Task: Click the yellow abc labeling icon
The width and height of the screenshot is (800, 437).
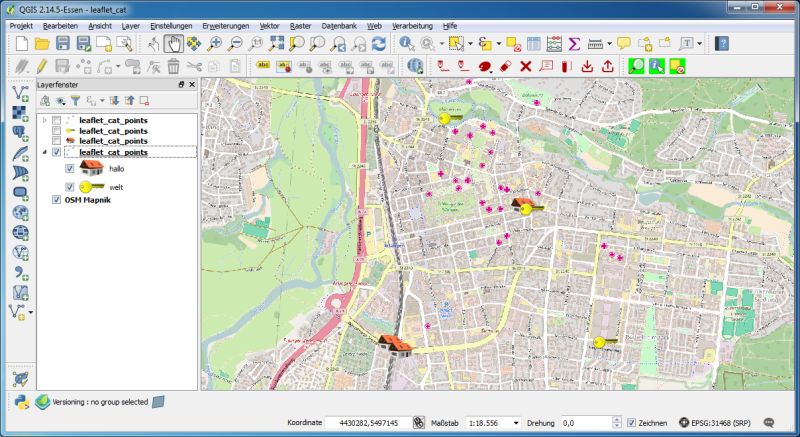Action: tap(263, 65)
